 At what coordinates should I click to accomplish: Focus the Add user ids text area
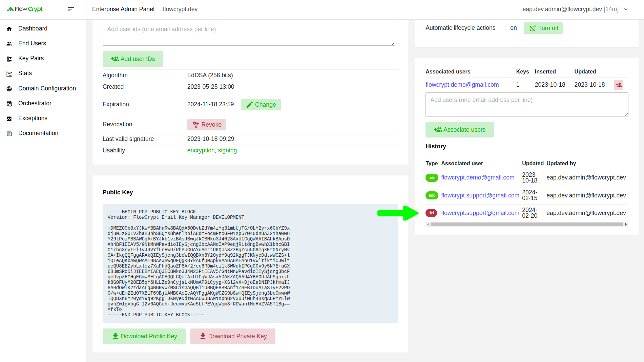(x=249, y=34)
